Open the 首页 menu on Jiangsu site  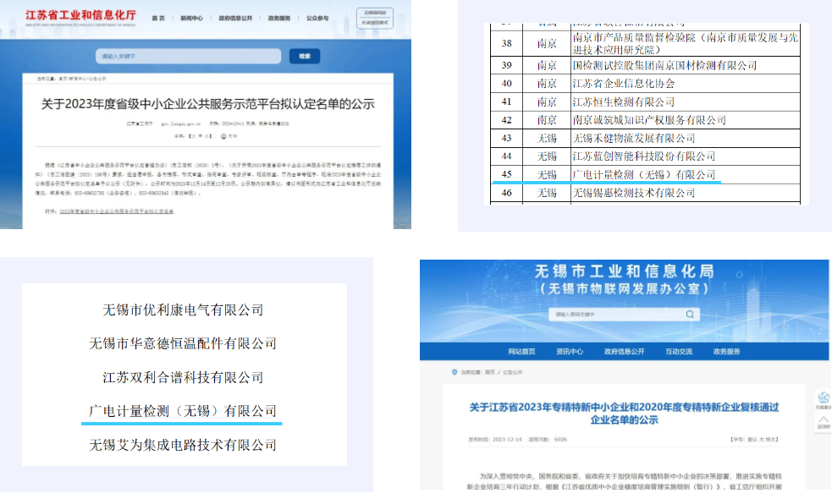tap(158, 18)
